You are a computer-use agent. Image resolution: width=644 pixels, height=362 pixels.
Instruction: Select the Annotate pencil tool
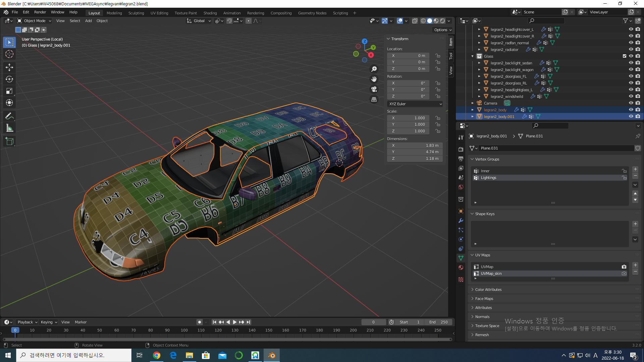9,116
